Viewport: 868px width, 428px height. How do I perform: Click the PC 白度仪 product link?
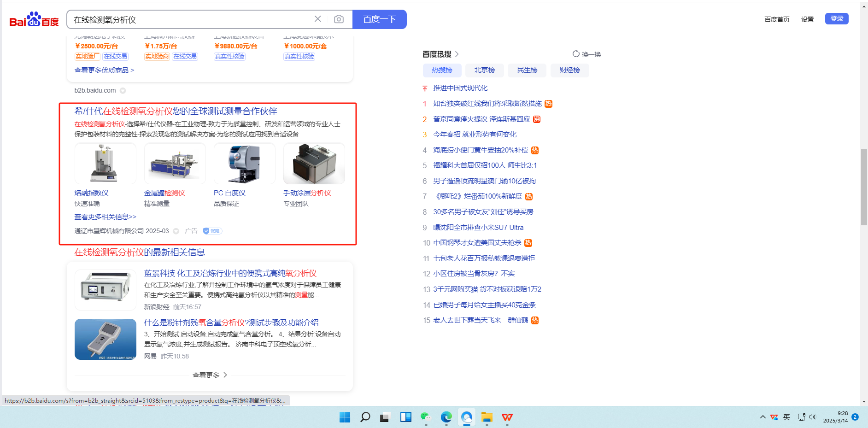pyautogui.click(x=229, y=193)
